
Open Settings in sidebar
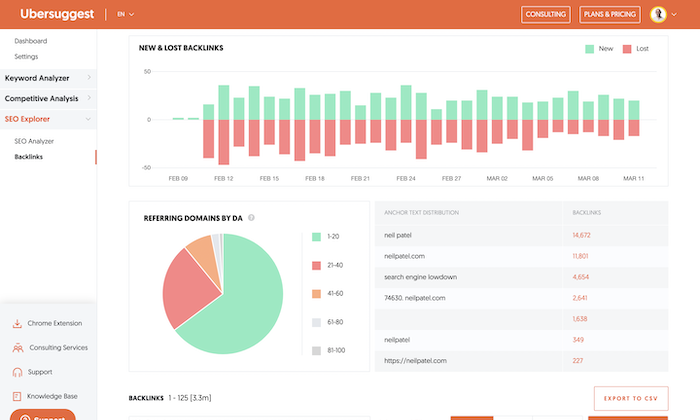click(x=26, y=56)
